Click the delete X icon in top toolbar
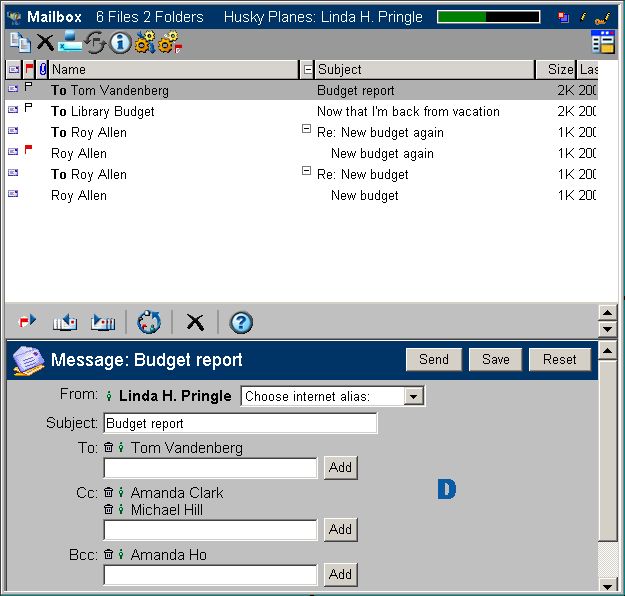The image size is (625, 596). tap(45, 42)
